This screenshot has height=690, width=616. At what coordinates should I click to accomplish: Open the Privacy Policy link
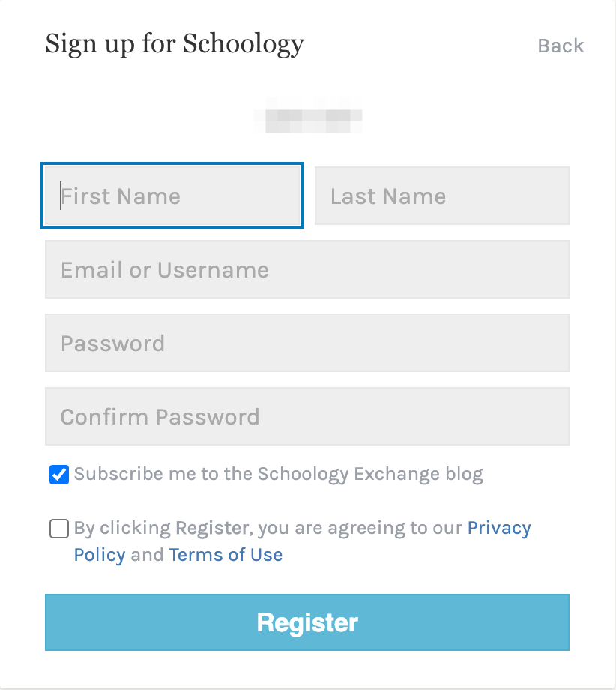click(499, 528)
